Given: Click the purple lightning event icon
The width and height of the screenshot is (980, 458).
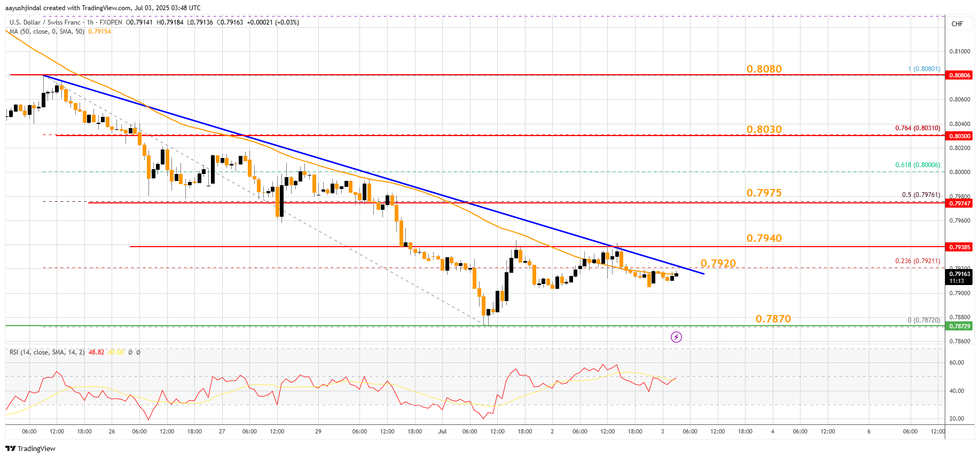Looking at the screenshot, I should [x=676, y=337].
